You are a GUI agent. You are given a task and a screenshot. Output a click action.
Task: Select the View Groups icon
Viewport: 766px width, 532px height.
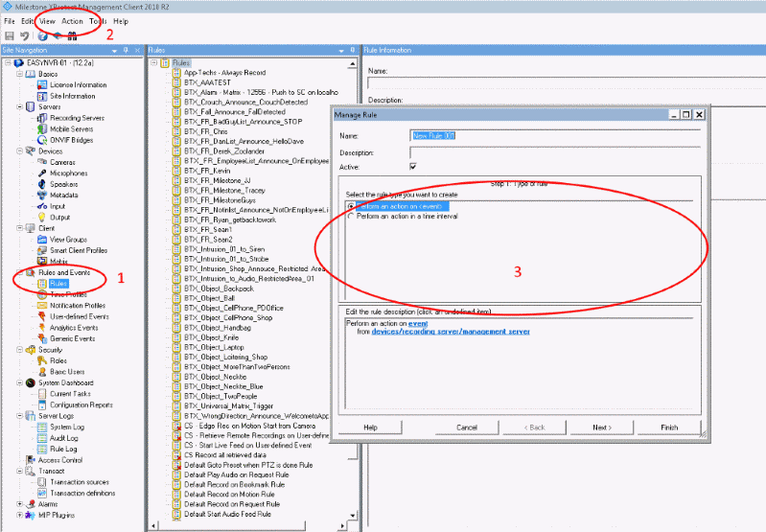pyautogui.click(x=42, y=240)
